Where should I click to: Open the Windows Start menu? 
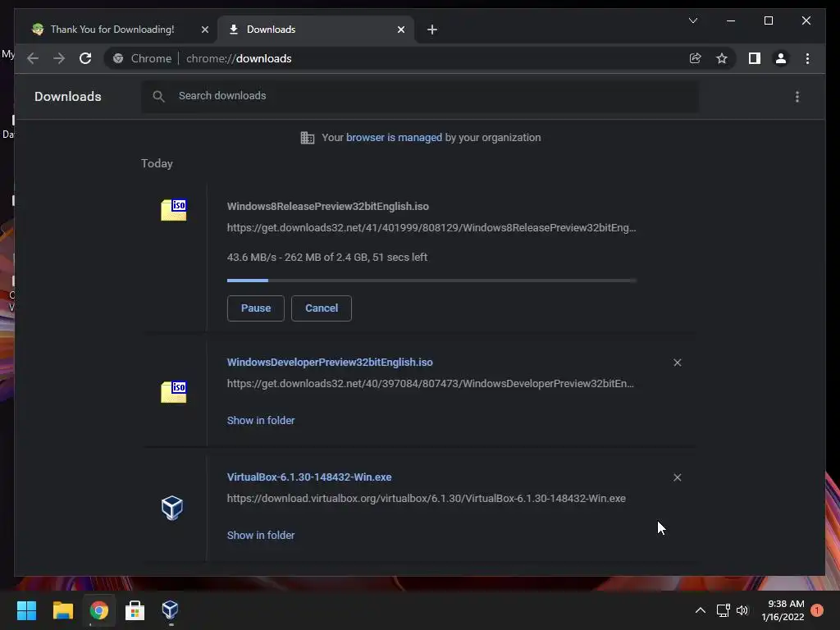(x=27, y=610)
